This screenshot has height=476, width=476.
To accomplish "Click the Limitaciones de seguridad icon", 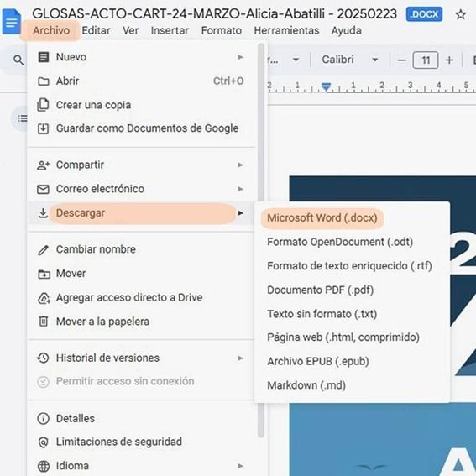I will point(43,442).
